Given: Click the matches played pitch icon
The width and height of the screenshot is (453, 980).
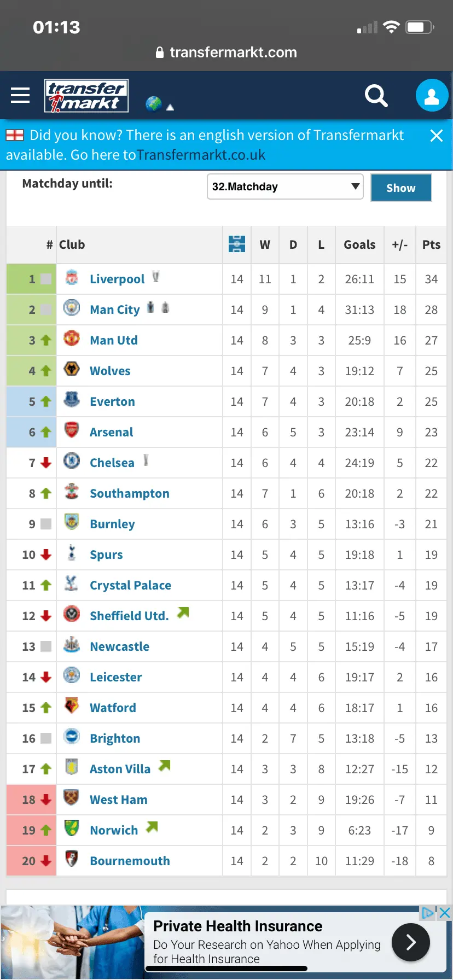Looking at the screenshot, I should click(x=237, y=244).
